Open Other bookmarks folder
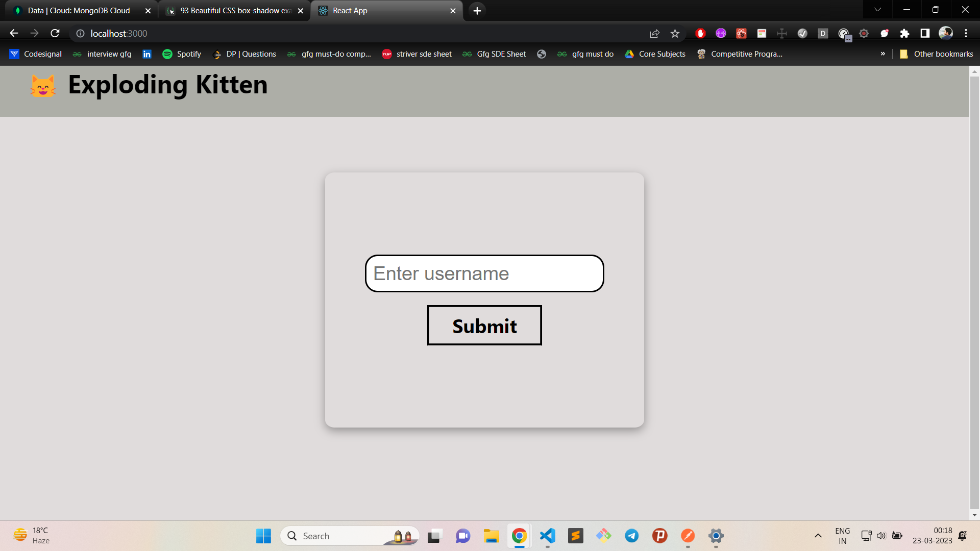Viewport: 980px width, 551px height. [937, 54]
